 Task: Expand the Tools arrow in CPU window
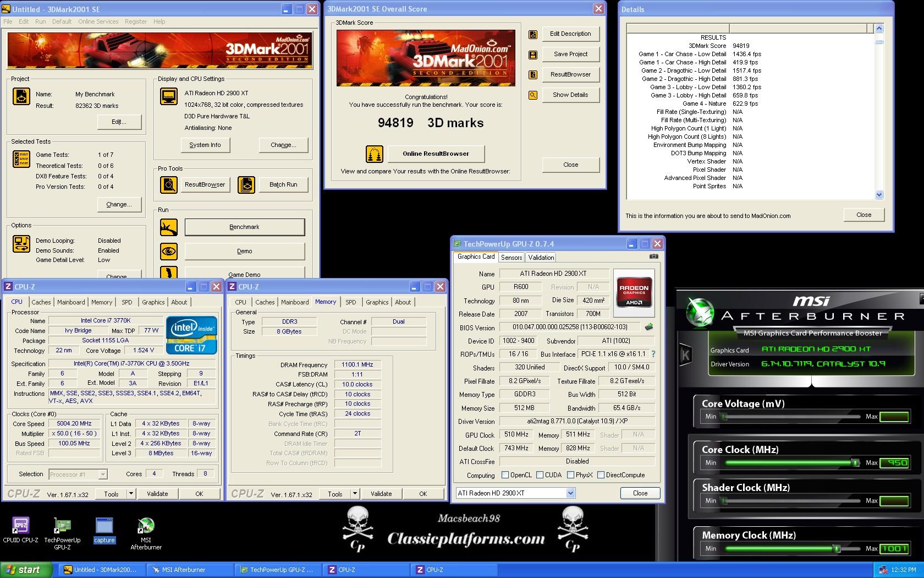(x=131, y=494)
